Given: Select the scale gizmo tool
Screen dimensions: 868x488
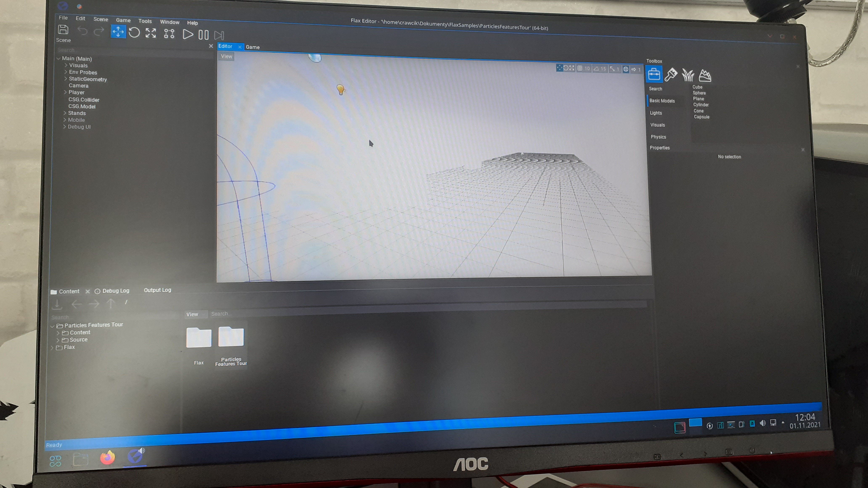Looking at the screenshot, I should coord(151,33).
